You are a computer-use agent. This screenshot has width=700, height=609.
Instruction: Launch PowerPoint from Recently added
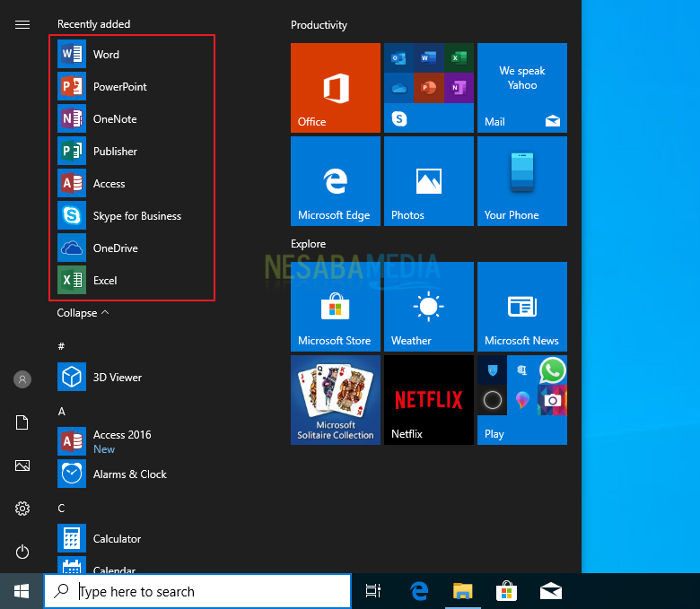132,87
